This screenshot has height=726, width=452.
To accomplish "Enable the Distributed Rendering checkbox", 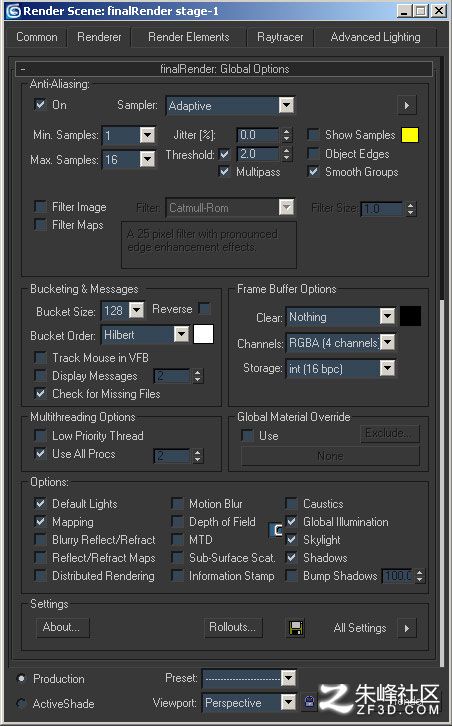I will point(40,576).
